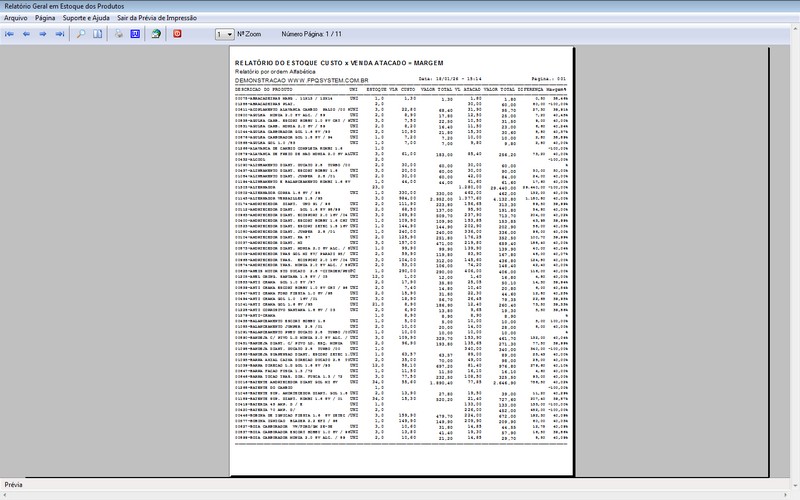Click the Número Página indicator
800x500 pixels.
[311, 34]
